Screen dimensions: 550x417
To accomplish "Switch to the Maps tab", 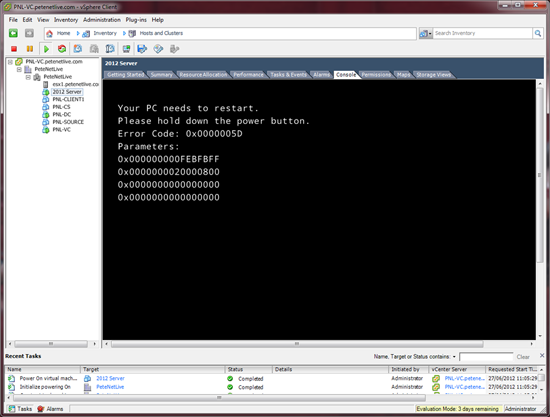I will coord(403,74).
